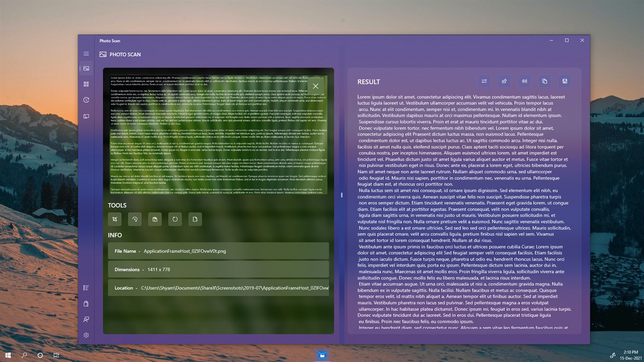
Task: Open the feedback person icon in sidebar
Action: click(x=86, y=319)
